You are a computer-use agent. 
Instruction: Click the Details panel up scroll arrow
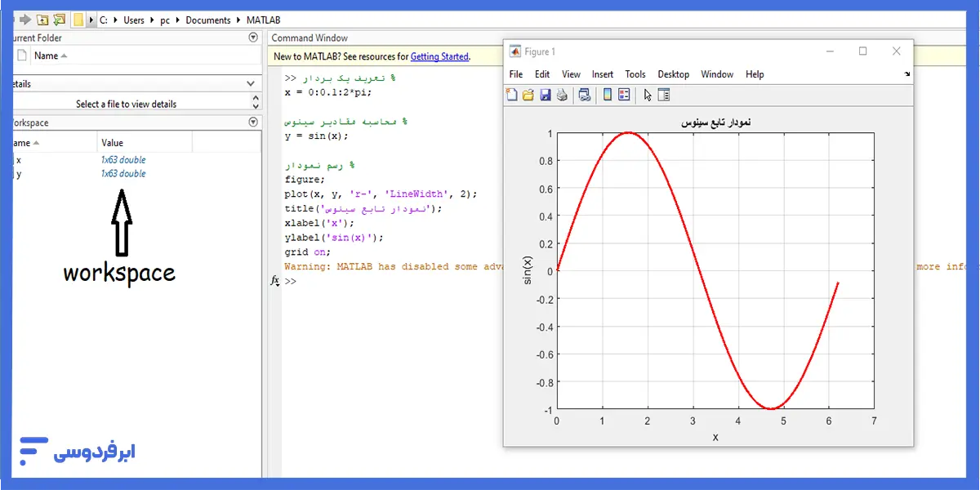pos(256,97)
